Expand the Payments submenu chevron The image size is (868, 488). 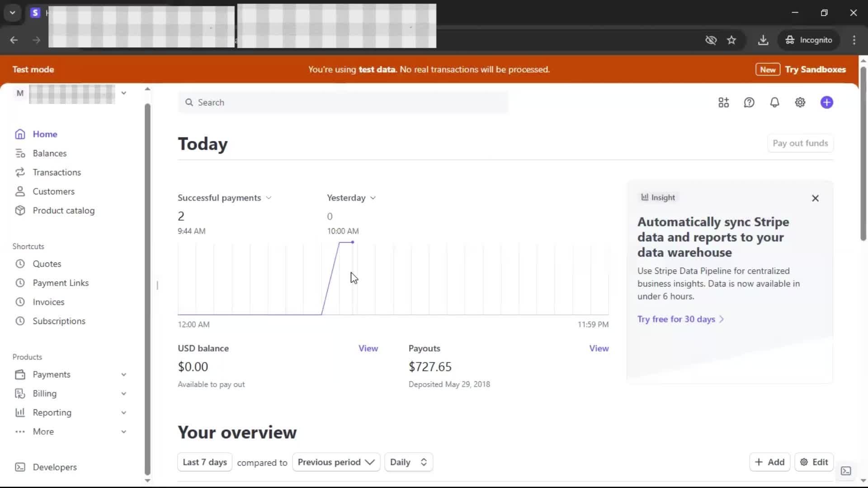(x=123, y=375)
